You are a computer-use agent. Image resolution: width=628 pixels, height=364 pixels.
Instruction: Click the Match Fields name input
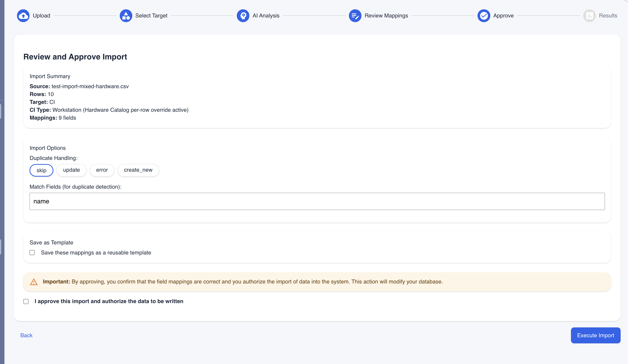point(317,201)
